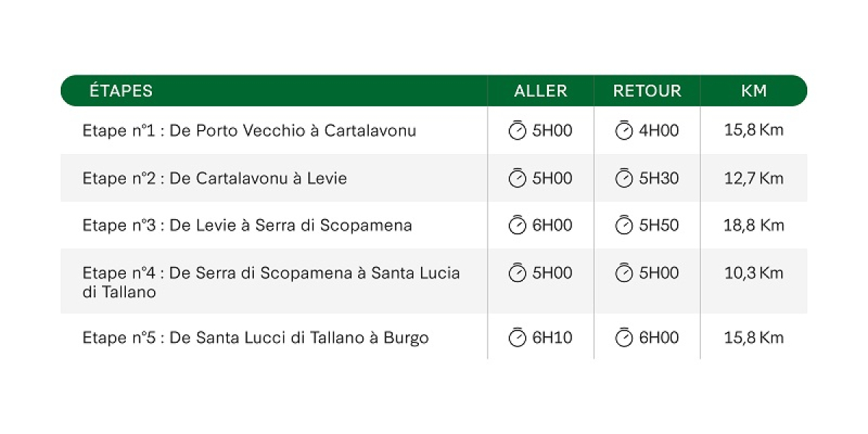This screenshot has height=434, width=868.
Task: Select Etape n°1 De Porto Vecchio à Cartalavonu
Action: (250, 131)
